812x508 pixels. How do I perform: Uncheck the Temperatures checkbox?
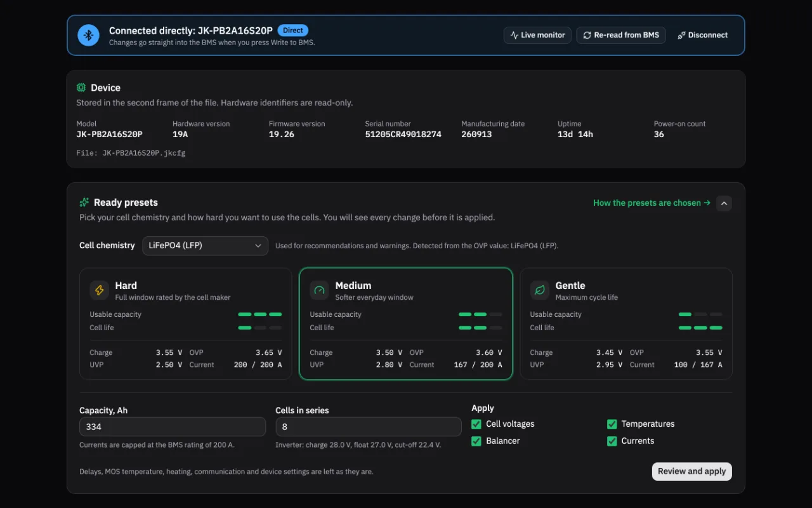pyautogui.click(x=612, y=424)
